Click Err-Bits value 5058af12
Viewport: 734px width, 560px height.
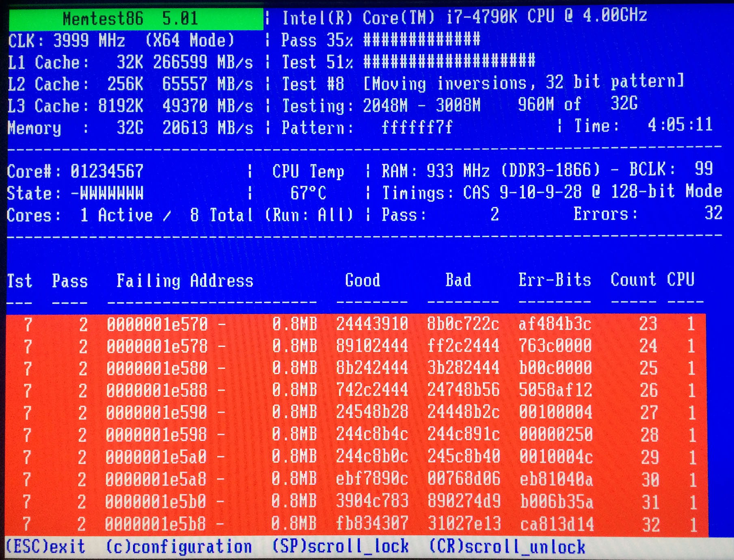click(555, 390)
